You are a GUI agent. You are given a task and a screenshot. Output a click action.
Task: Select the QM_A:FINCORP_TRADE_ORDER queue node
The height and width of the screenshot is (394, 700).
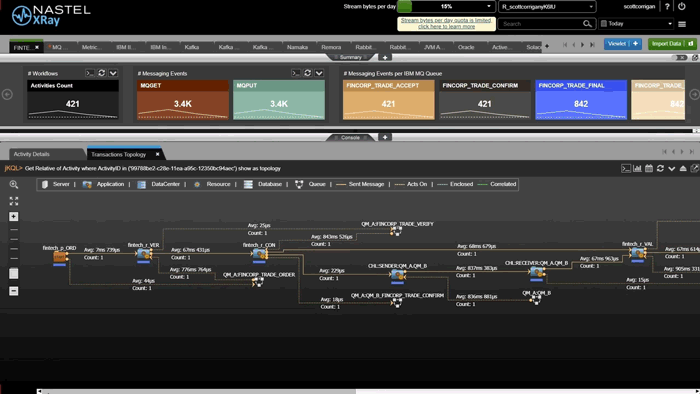[258, 282]
